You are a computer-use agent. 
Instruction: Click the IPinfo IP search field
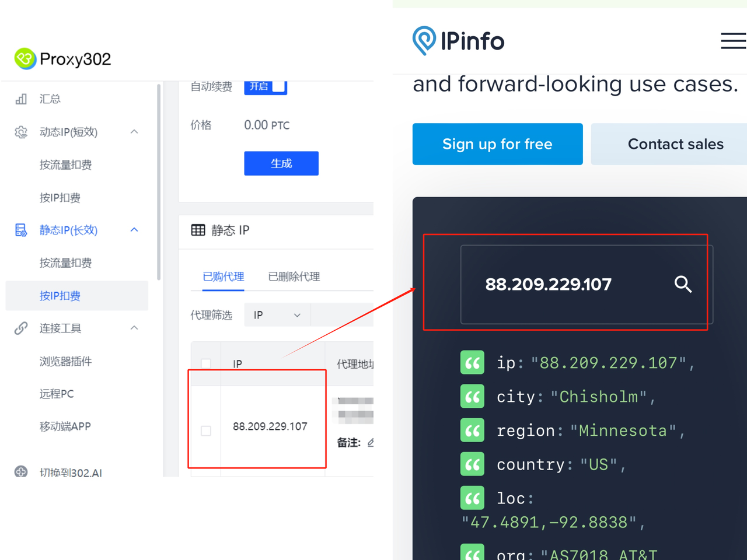tap(587, 284)
